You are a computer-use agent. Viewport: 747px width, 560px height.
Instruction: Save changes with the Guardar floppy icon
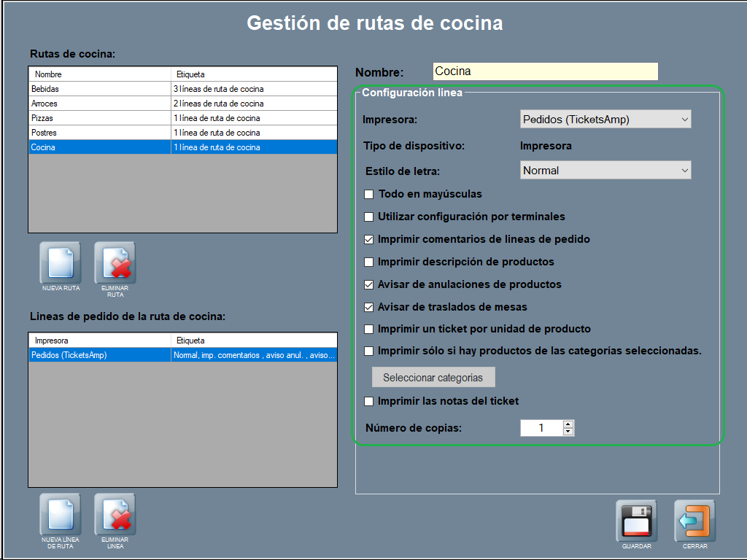pyautogui.click(x=636, y=520)
